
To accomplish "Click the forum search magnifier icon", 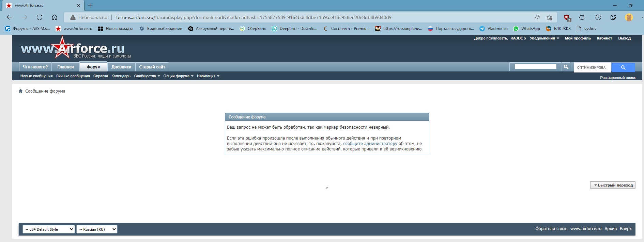I will click(x=566, y=67).
